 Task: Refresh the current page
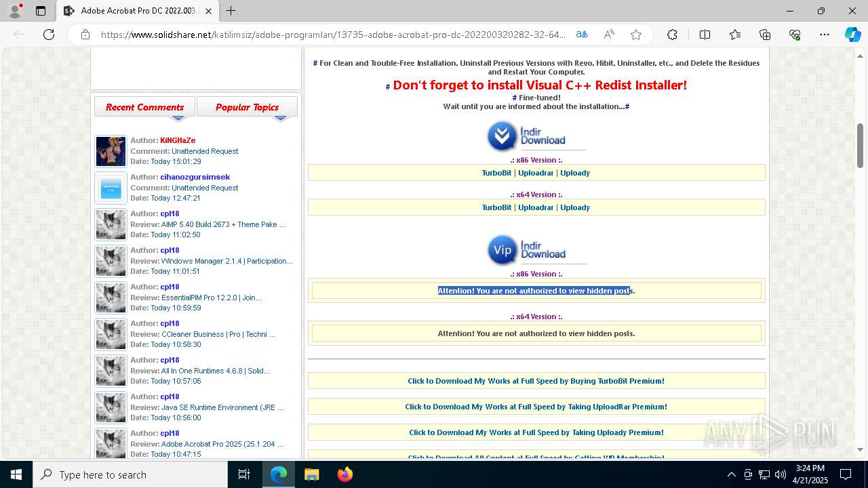(49, 35)
